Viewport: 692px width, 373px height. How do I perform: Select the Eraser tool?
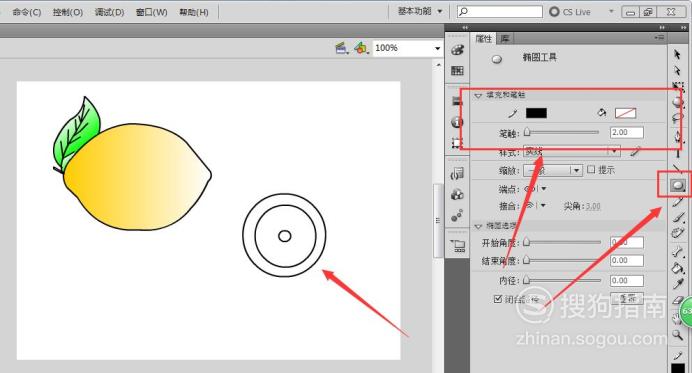[677, 300]
